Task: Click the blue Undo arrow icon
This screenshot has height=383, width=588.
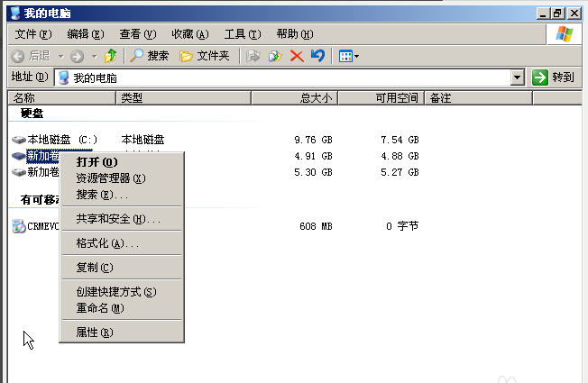Action: tap(317, 56)
